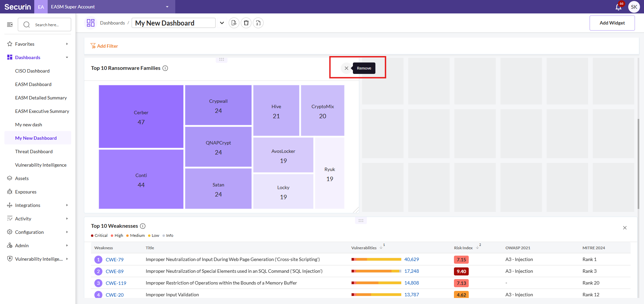644x304 pixels.
Task: Grab the drag handle of Weaknesses widget
Action: point(361,221)
